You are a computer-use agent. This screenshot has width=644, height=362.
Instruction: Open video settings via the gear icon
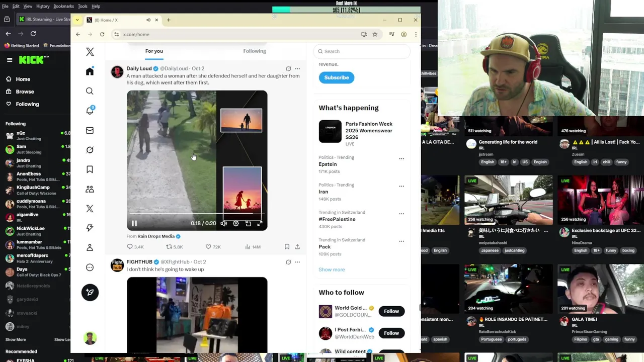pyautogui.click(x=235, y=223)
